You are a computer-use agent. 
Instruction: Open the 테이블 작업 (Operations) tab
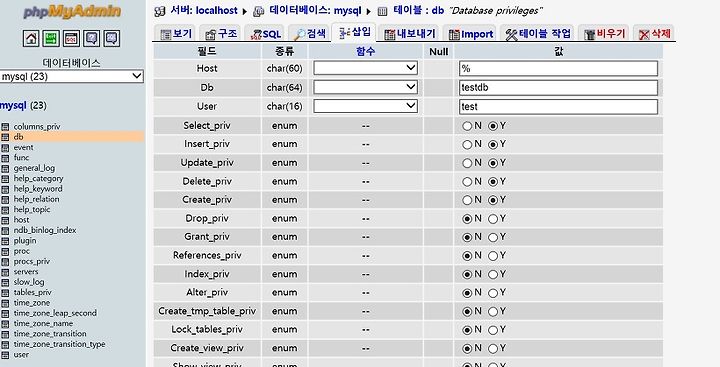click(538, 34)
